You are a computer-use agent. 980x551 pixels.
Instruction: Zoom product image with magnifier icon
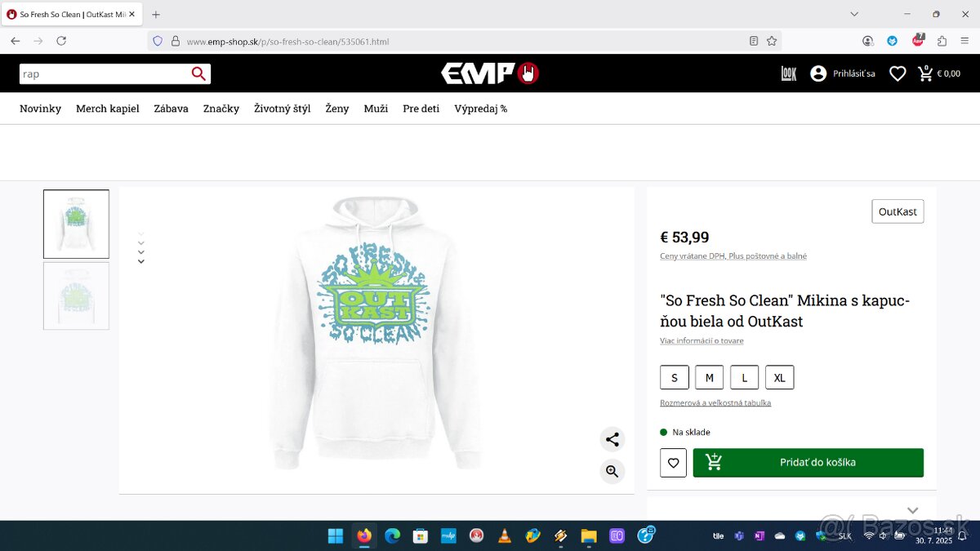[612, 471]
